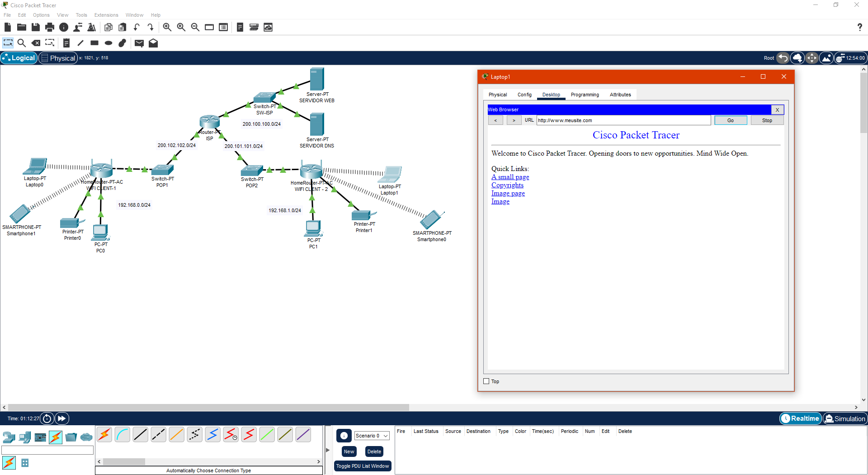Click the Stop button in Web Browser
This screenshot has width=868, height=475.
767,120
